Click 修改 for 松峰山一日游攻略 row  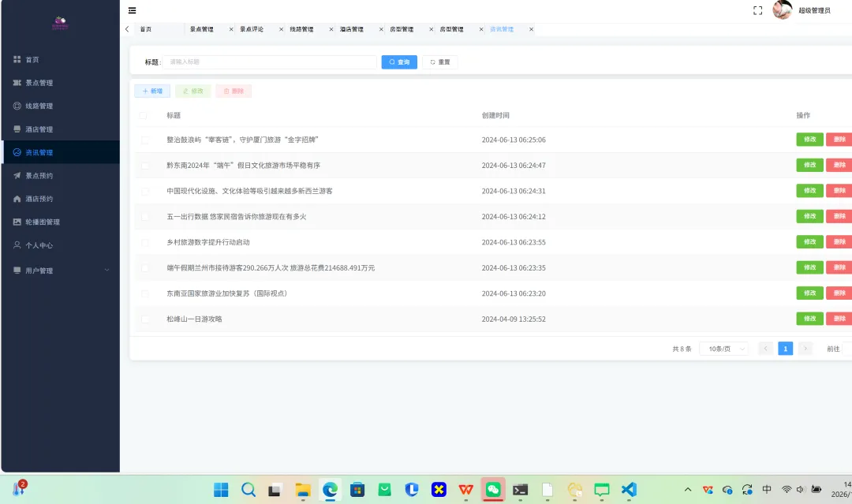click(x=809, y=319)
